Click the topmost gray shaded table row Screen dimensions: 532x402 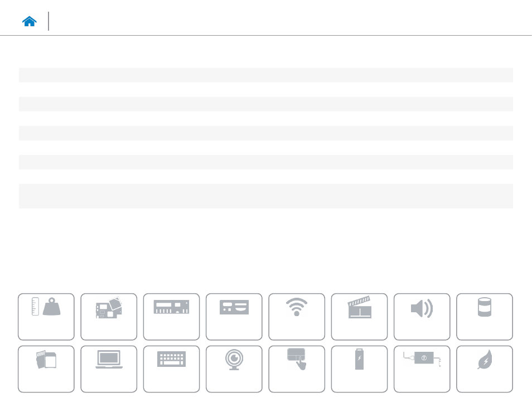pos(265,75)
